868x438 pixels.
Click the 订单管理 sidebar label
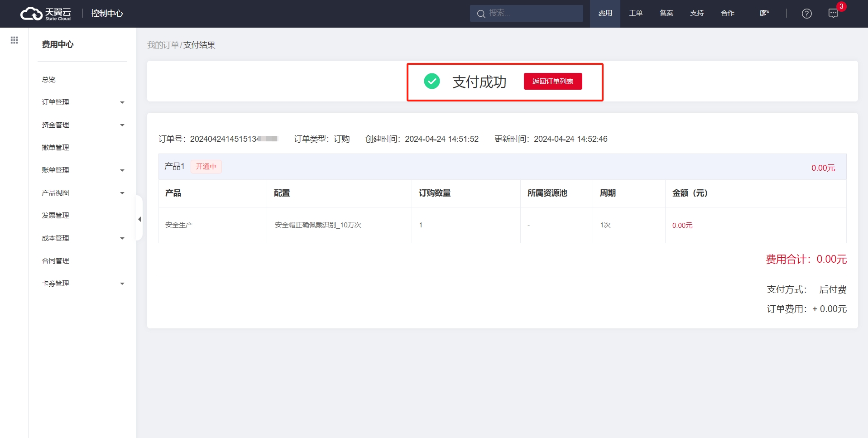[56, 102]
